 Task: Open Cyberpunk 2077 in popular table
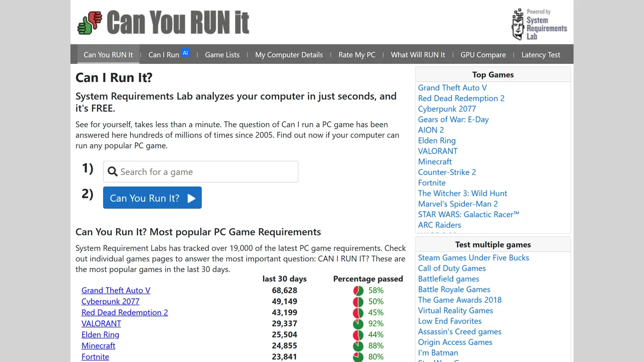pos(110,302)
